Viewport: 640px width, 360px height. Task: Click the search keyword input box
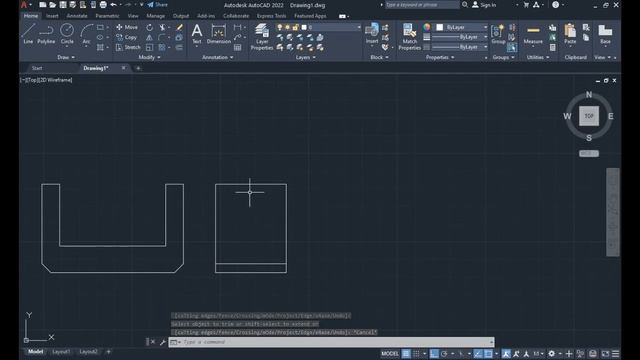(x=422, y=5)
